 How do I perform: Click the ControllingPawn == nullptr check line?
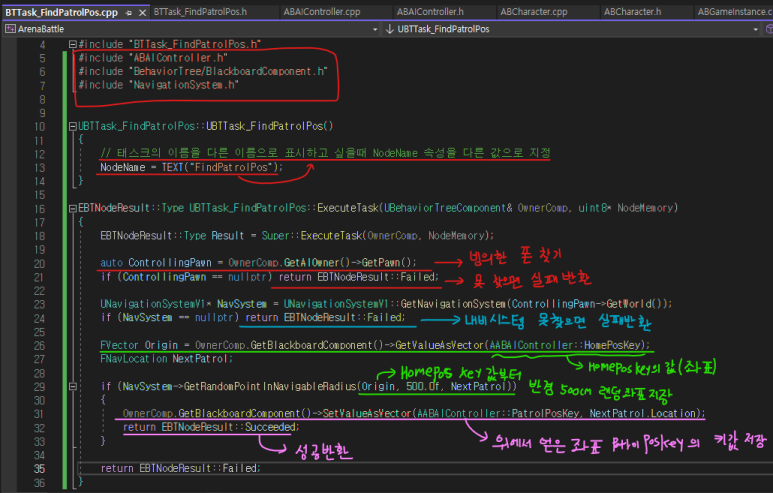269,277
